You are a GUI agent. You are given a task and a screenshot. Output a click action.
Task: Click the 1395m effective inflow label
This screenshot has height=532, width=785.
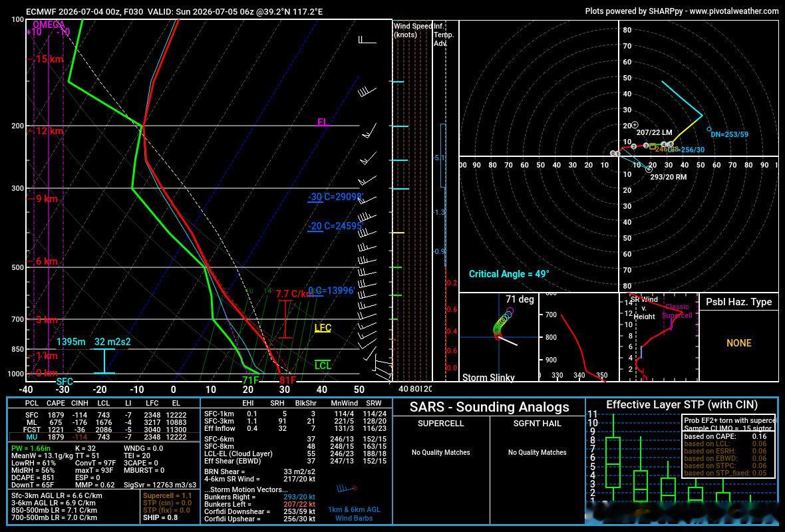pyautogui.click(x=71, y=342)
